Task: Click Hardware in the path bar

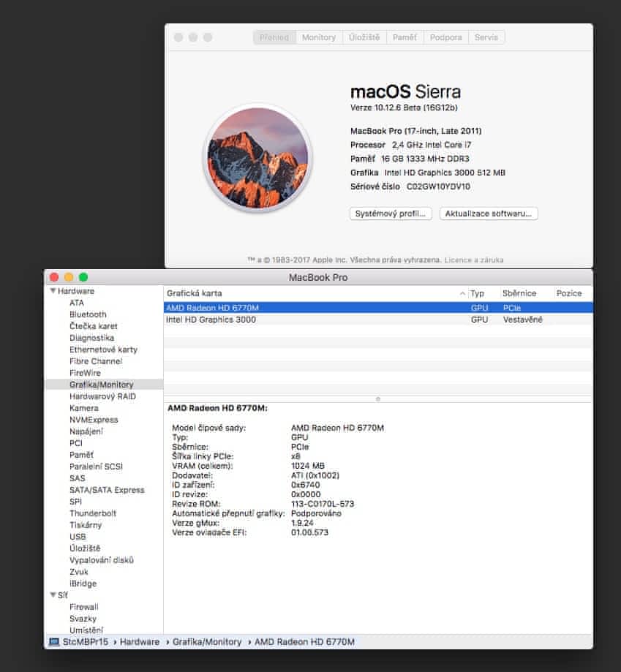Action: (x=139, y=641)
